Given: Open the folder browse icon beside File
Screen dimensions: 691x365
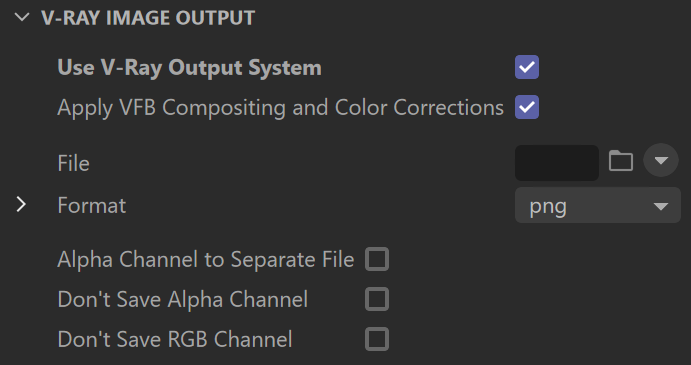Looking at the screenshot, I should [x=621, y=161].
